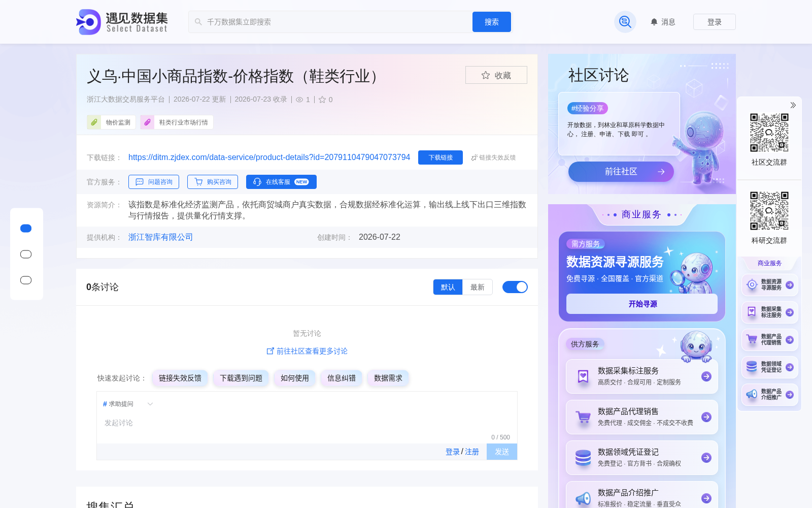Click the blue 下载链接 button
The width and height of the screenshot is (812, 508).
[x=441, y=157]
